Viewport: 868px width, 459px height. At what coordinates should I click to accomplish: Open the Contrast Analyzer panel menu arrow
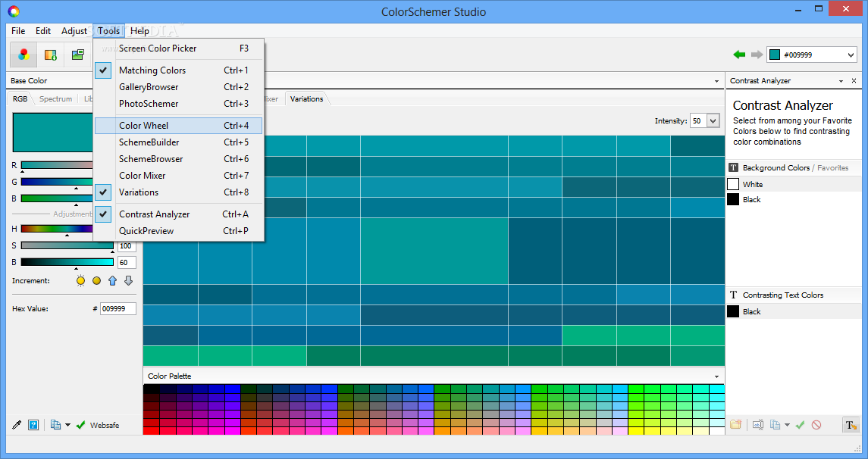841,81
